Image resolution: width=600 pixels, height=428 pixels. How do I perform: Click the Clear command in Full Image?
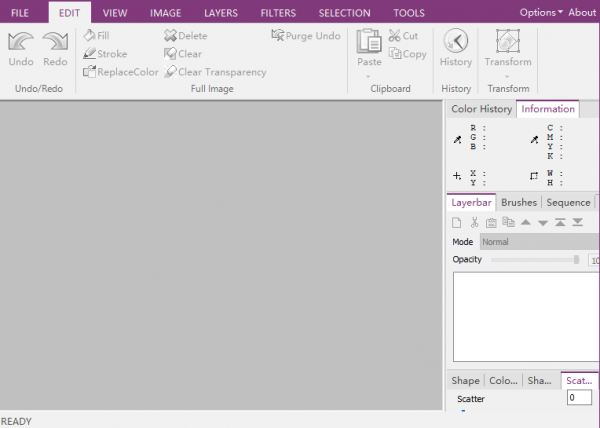pos(183,54)
